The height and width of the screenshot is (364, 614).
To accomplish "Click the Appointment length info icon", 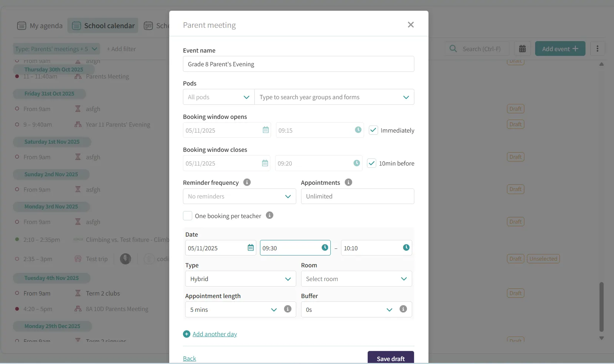I will (287, 309).
